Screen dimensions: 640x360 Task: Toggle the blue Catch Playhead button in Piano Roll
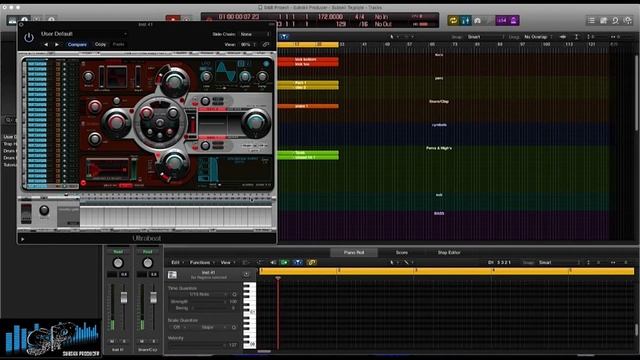(298, 262)
